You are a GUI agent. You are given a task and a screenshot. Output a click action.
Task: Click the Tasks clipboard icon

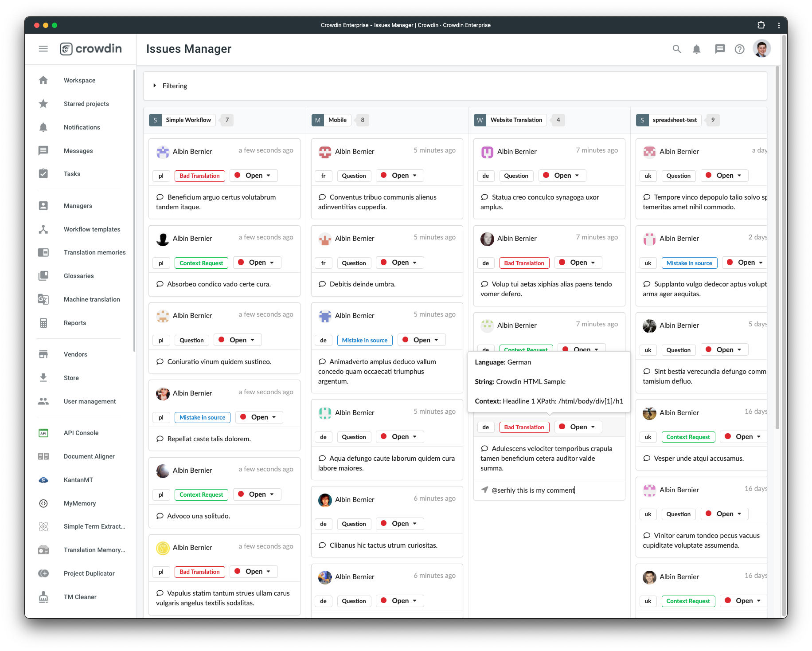(x=43, y=174)
